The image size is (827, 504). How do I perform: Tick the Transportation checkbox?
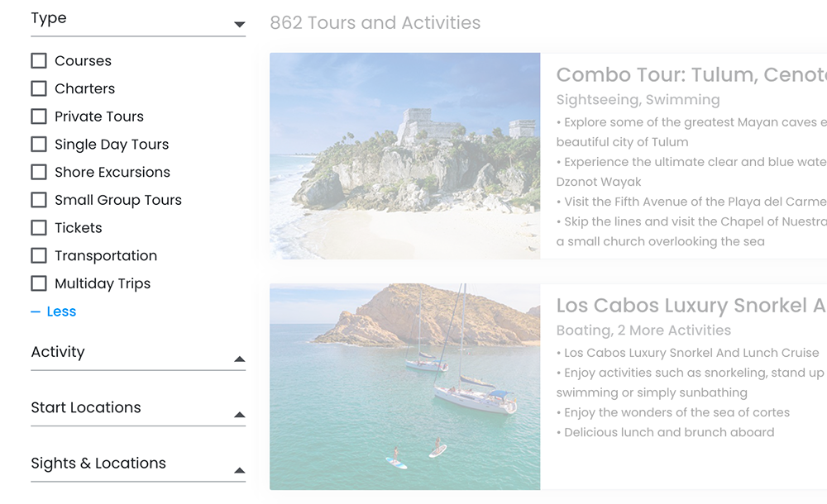click(x=39, y=255)
